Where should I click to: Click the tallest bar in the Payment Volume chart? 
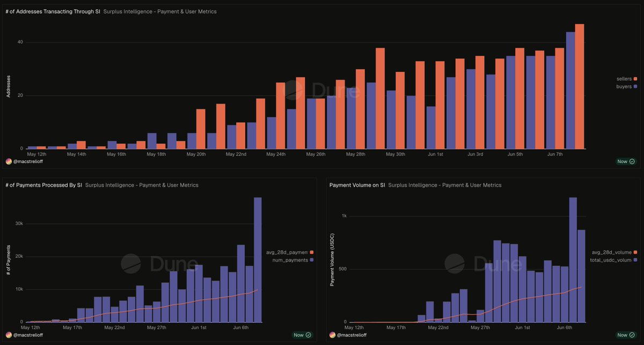[x=573, y=260]
